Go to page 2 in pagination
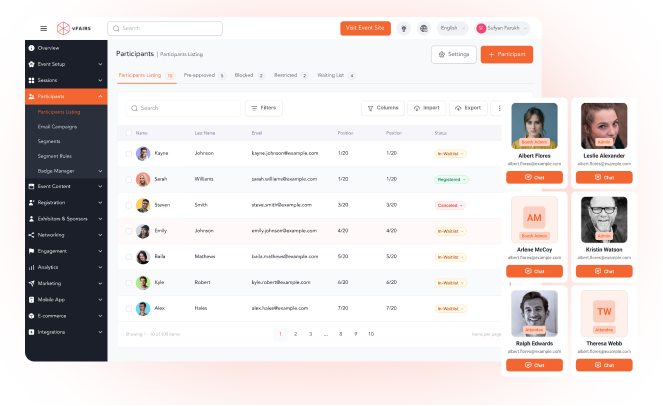The image size is (663, 406). click(x=295, y=333)
